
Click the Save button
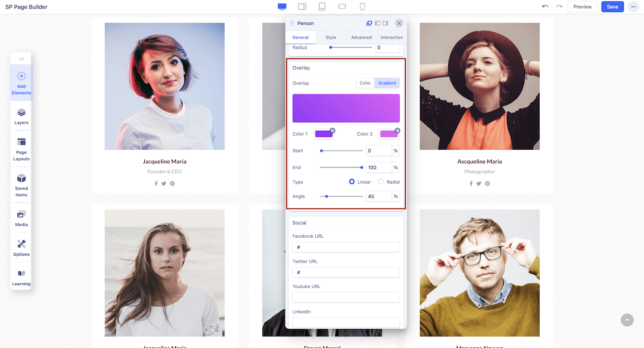click(x=612, y=7)
